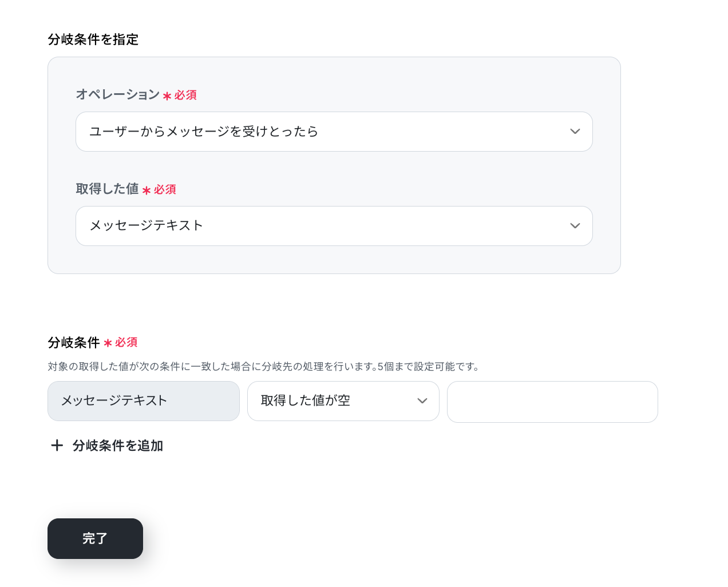Expand the 取得した値が空 condition dropdown

[x=343, y=401]
